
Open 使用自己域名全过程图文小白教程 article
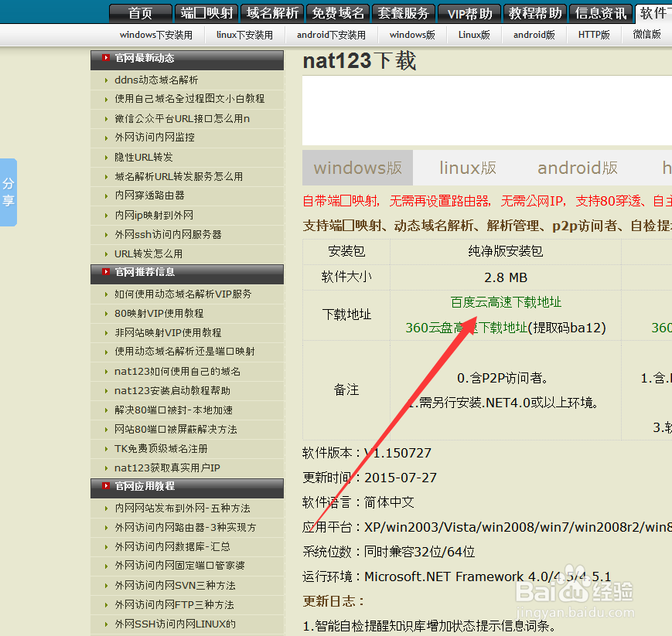click(189, 98)
